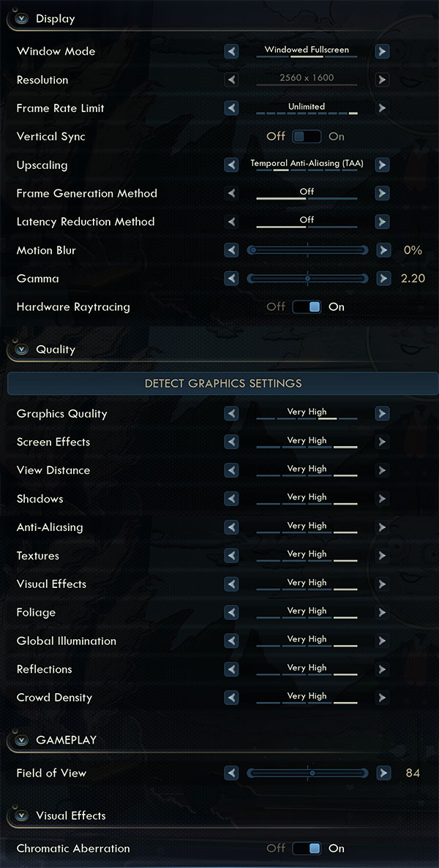Image resolution: width=439 pixels, height=868 pixels.
Task: Click left arrow for Frame Rate Limit
Action: (x=232, y=108)
